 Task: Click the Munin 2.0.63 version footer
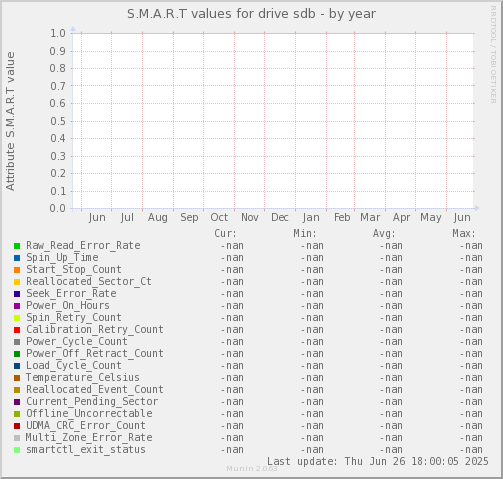tap(252, 469)
